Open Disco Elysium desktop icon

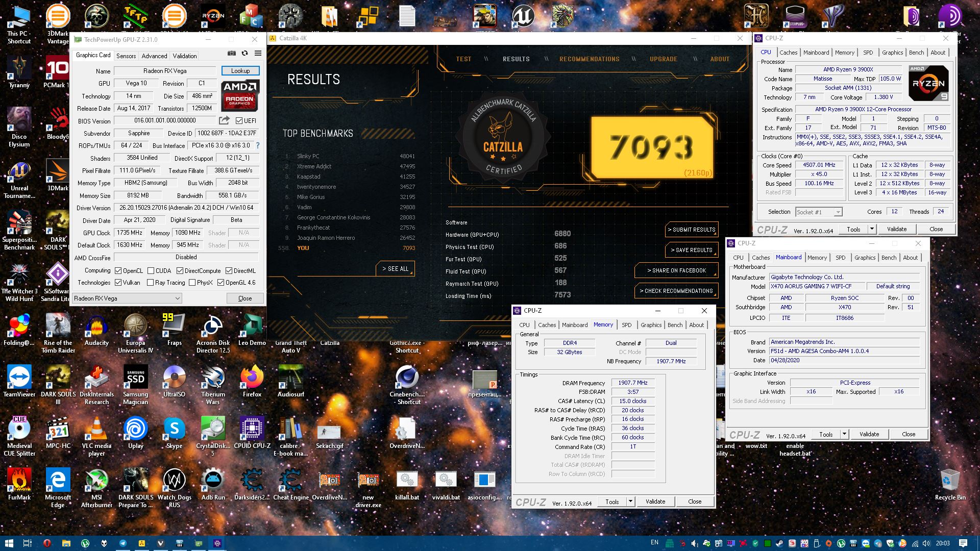pyautogui.click(x=19, y=128)
